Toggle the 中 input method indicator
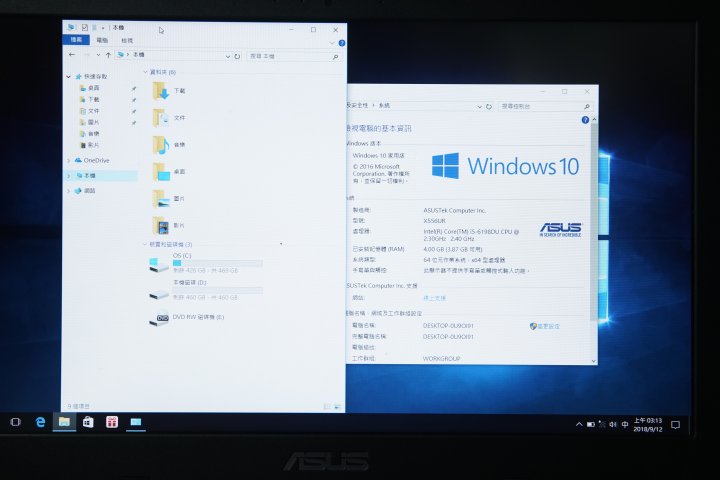720x480 pixels. pos(625,424)
